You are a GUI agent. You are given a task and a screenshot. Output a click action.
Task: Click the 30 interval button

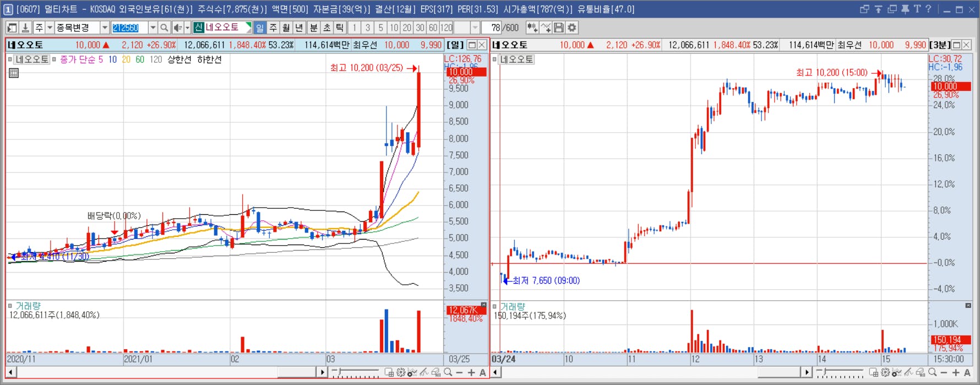420,28
